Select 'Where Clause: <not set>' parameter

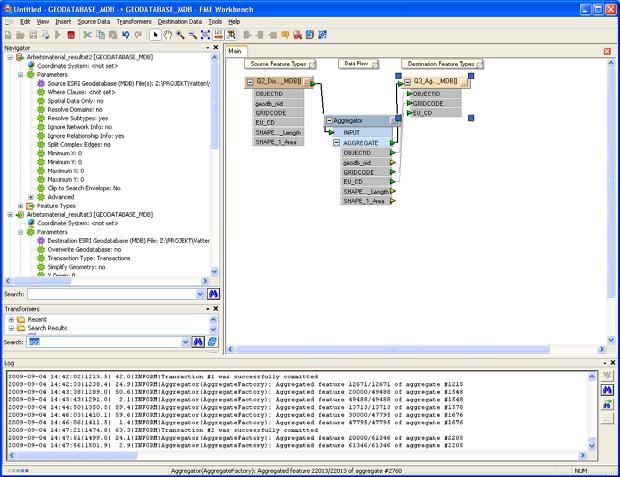pos(81,92)
